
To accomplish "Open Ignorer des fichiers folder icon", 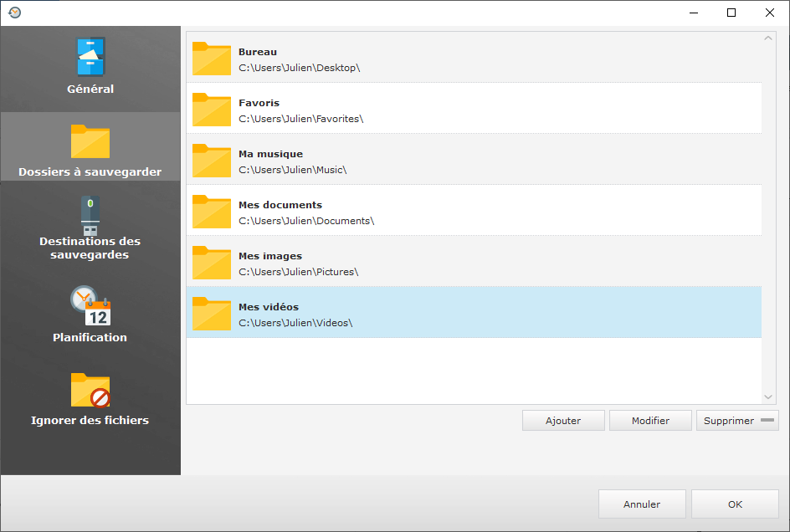I will click(x=90, y=390).
